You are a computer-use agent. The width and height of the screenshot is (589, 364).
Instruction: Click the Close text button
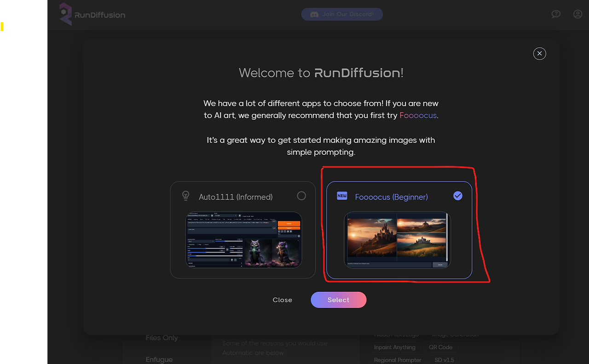[283, 300]
